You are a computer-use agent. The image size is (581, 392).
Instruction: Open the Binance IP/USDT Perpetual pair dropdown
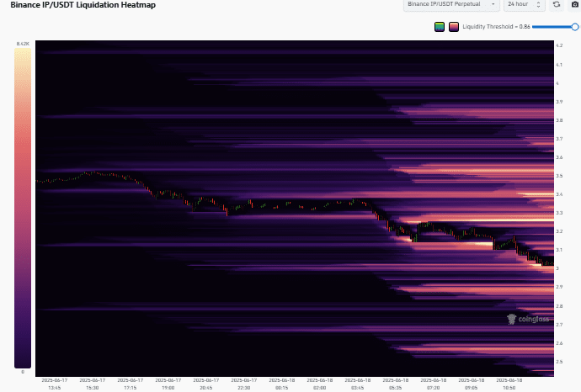click(451, 4)
